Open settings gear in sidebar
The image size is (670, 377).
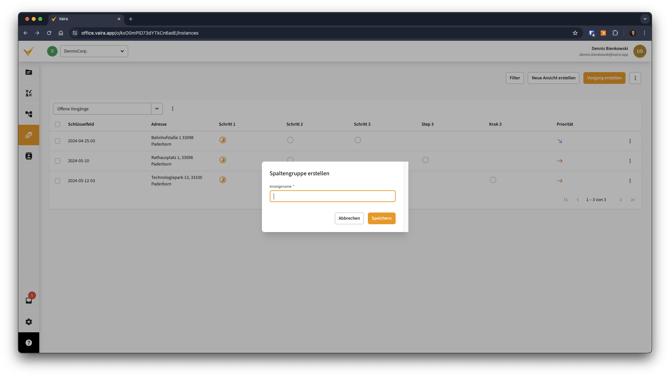pos(29,321)
